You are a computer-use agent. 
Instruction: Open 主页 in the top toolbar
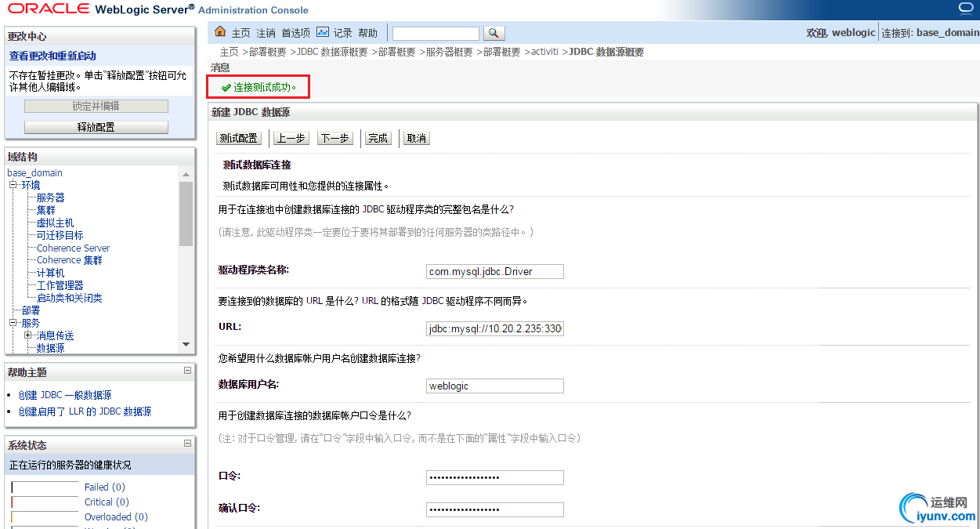click(x=240, y=33)
